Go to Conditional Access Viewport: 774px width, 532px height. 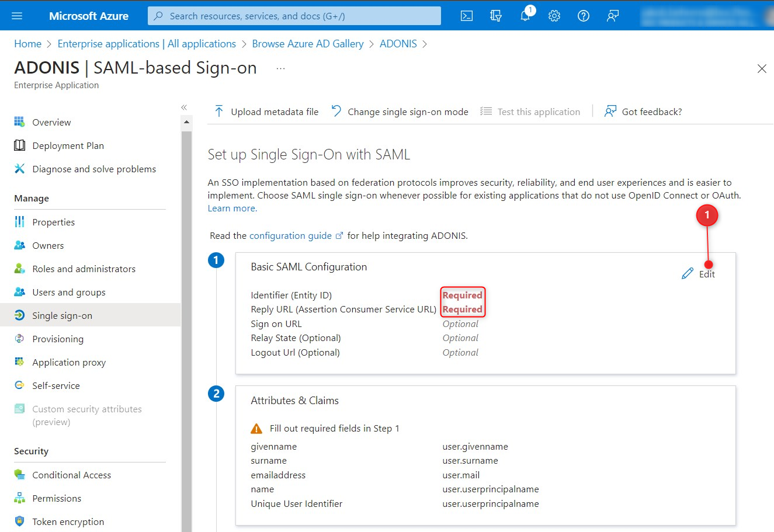coord(71,475)
